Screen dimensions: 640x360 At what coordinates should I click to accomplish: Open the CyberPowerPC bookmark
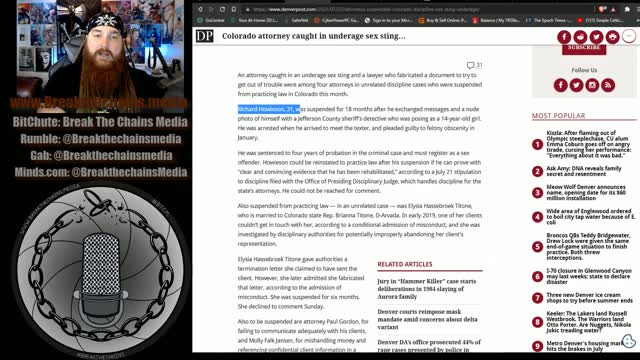337,20
